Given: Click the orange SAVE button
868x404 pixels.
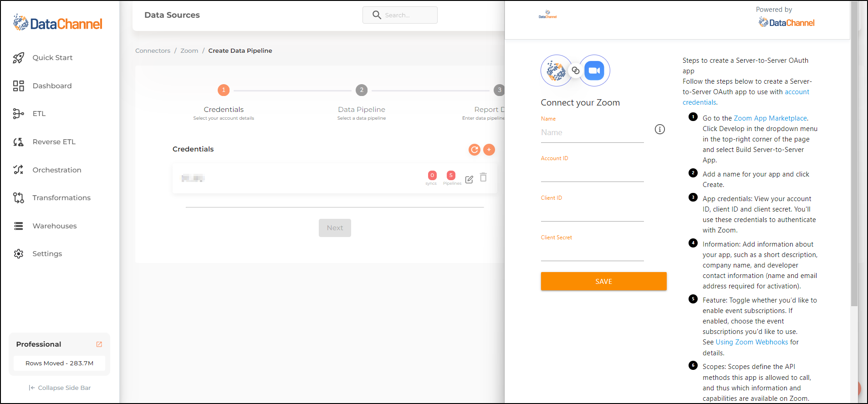Looking at the screenshot, I should click(x=603, y=282).
